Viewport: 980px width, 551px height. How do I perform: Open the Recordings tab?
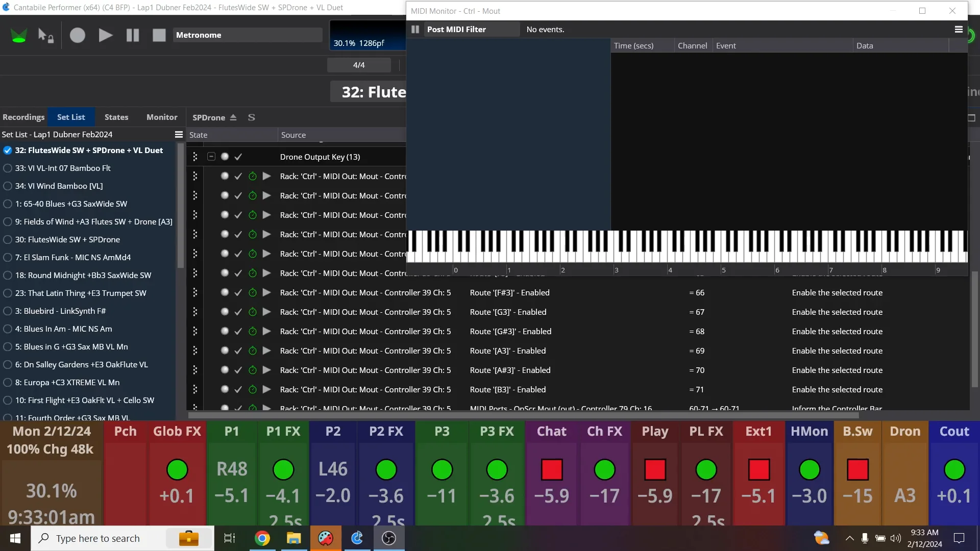pyautogui.click(x=23, y=117)
